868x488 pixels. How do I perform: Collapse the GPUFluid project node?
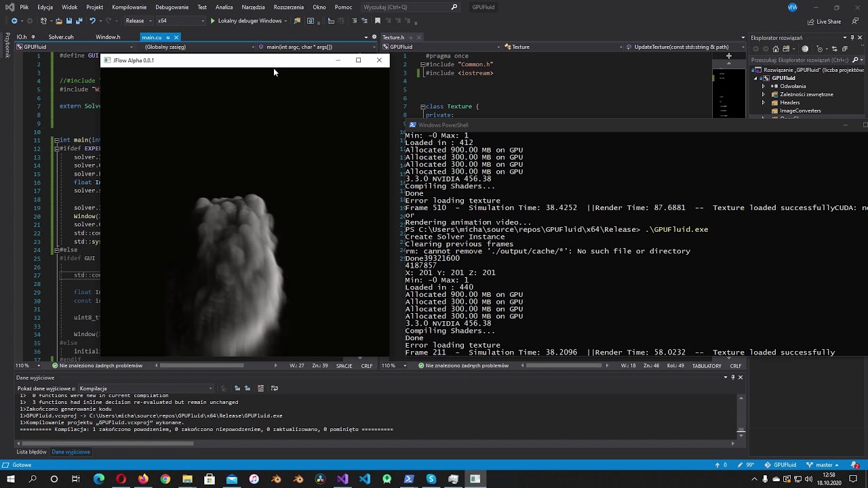(x=755, y=78)
